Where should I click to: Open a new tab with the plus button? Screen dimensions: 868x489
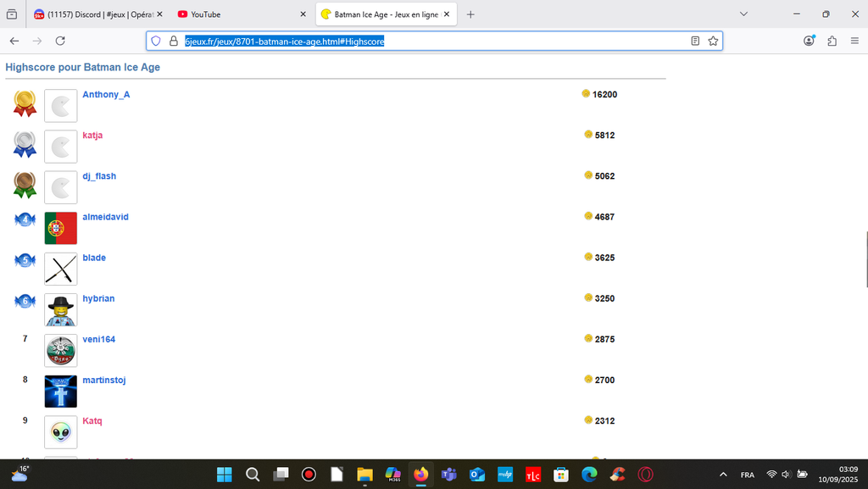click(x=470, y=14)
